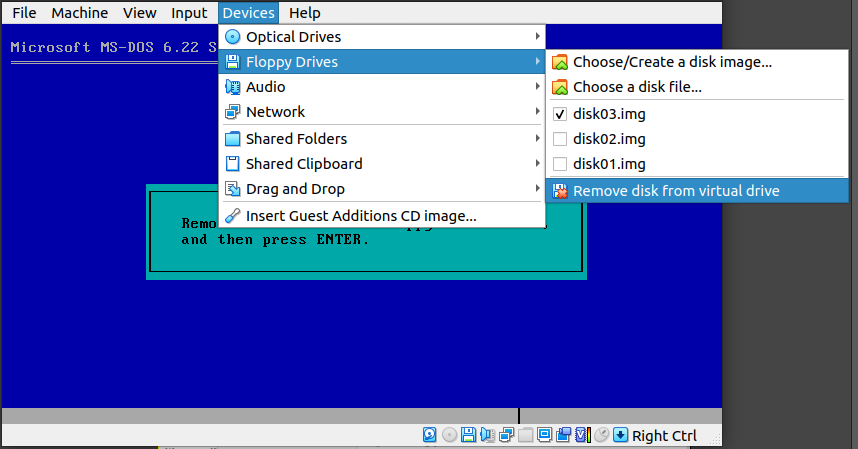Click the hard disk activity icon in status bar
858x449 pixels.
click(x=430, y=435)
